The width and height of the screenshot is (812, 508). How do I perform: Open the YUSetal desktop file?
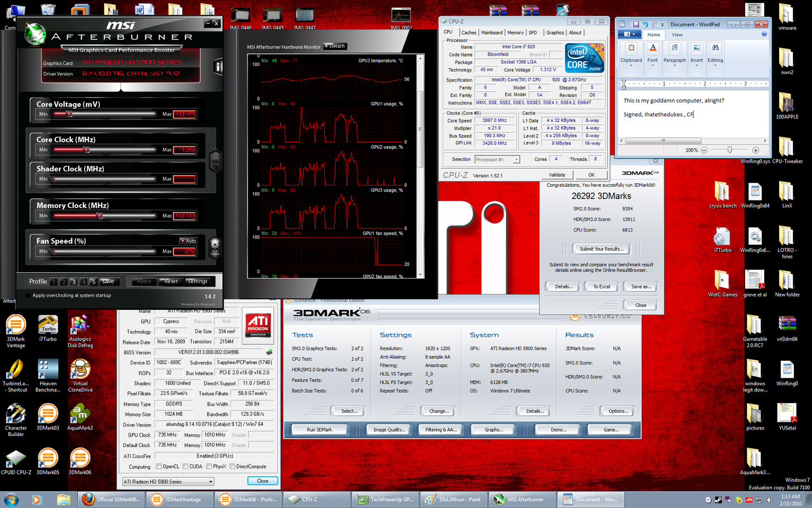787,417
